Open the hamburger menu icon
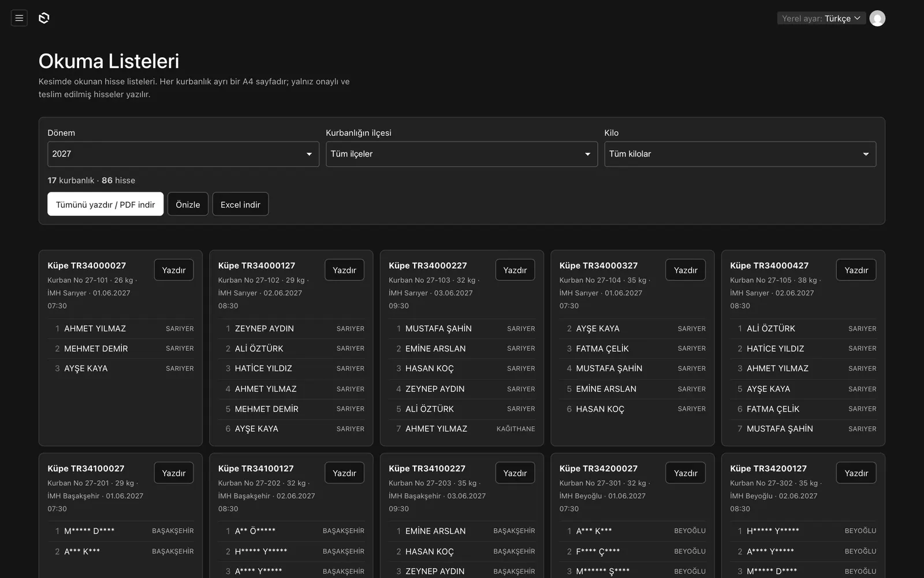The width and height of the screenshot is (924, 578). point(19,18)
